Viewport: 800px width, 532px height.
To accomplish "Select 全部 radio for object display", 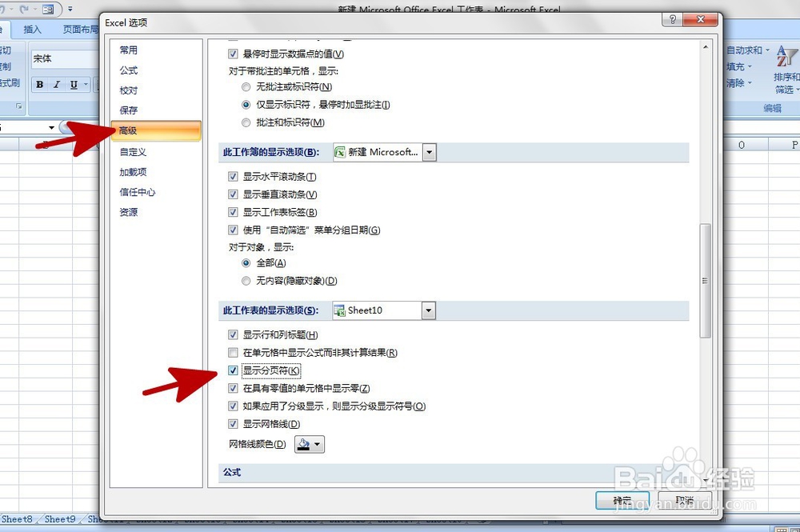I will click(246, 263).
